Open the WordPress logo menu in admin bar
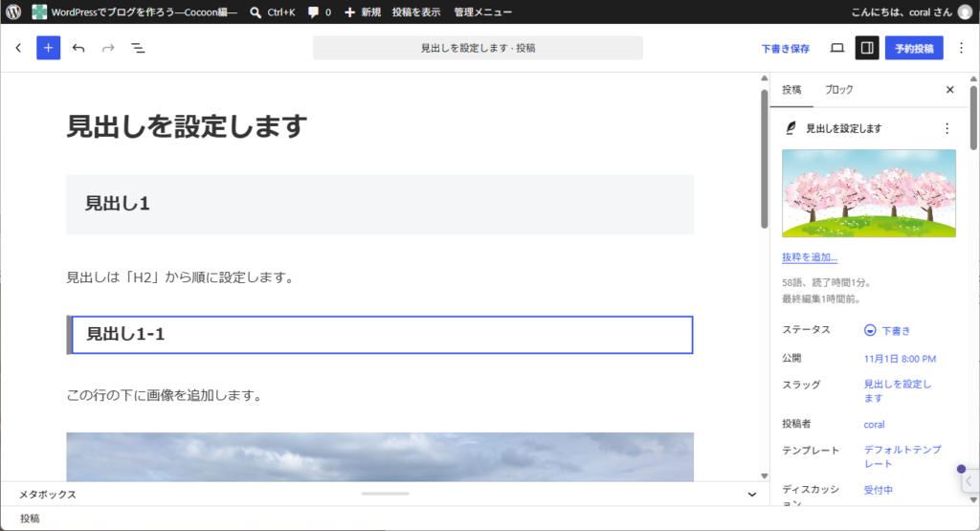 [13, 11]
